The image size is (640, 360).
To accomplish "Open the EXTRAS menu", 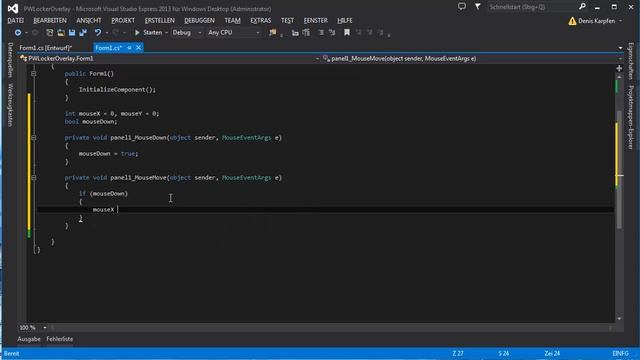I will (260, 20).
